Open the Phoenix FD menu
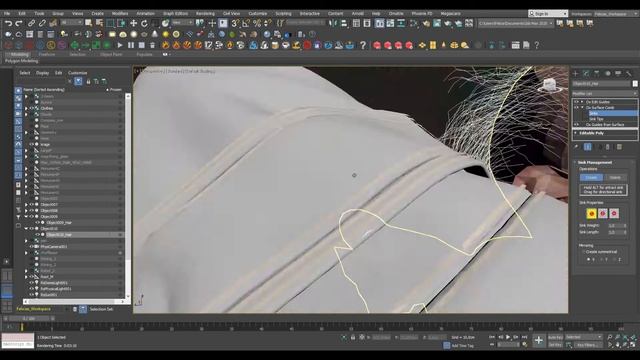 422,13
